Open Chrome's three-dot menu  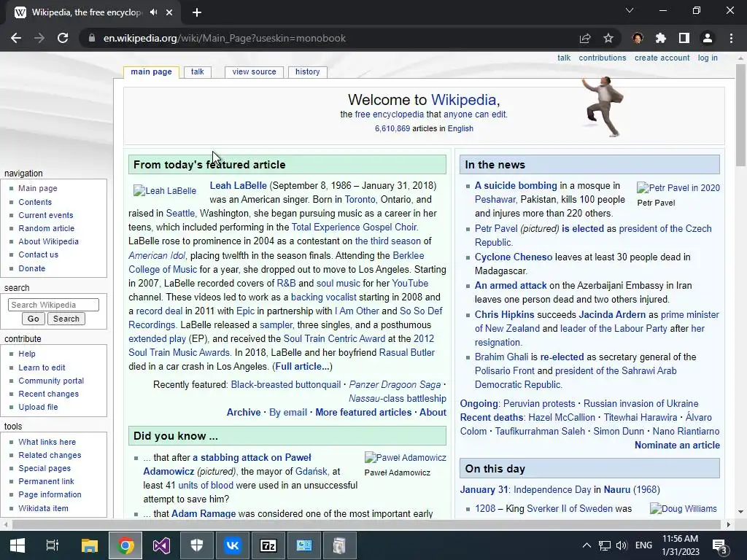pyautogui.click(x=731, y=38)
